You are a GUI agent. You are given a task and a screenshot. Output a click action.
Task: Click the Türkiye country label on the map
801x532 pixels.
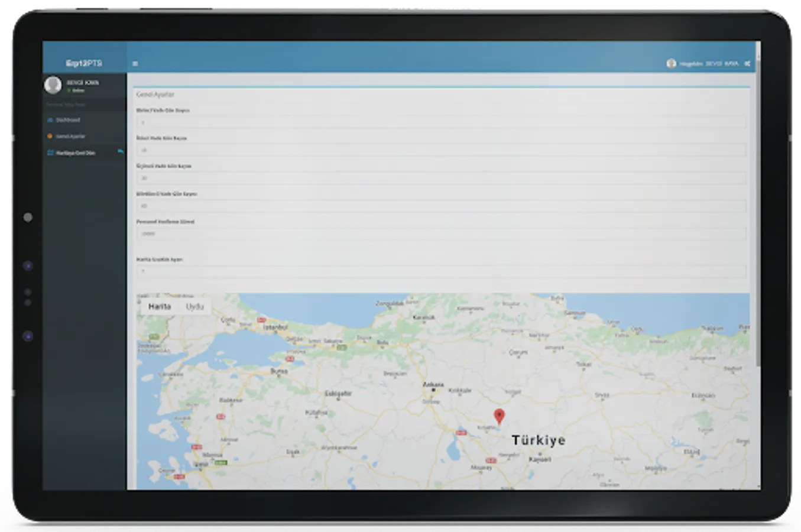point(539,440)
